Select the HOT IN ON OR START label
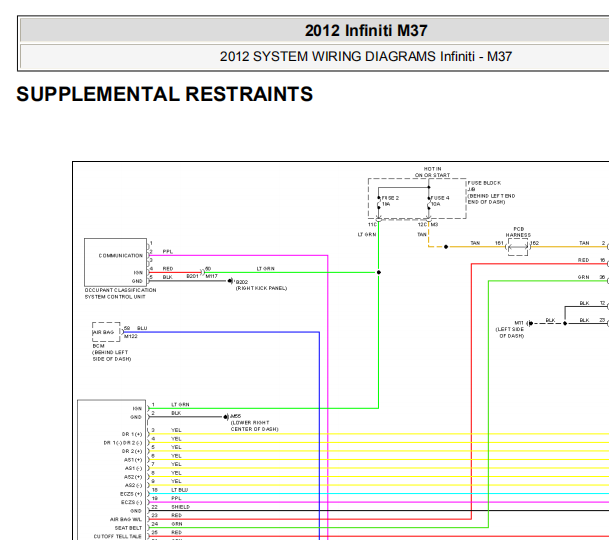This screenshot has height=540, width=609. coord(432,172)
